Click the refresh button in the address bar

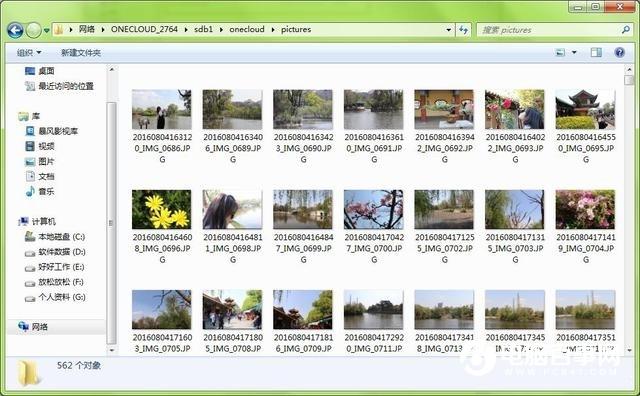(463, 29)
